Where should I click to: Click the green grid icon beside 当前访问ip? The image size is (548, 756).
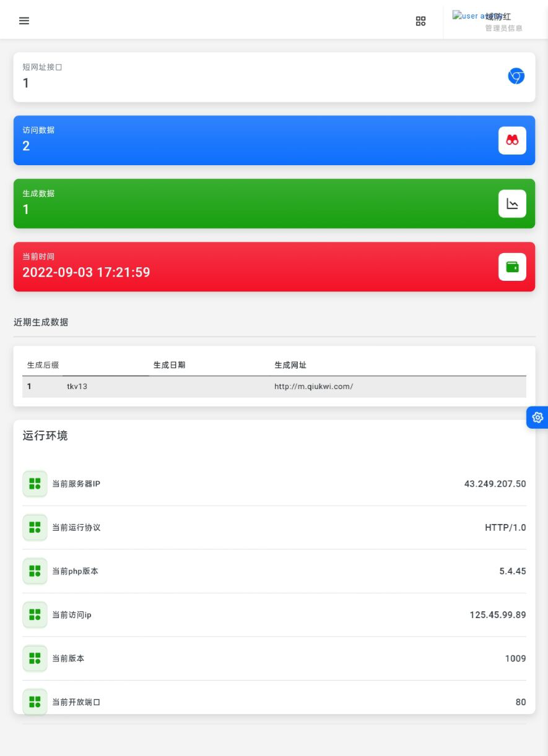tap(35, 615)
